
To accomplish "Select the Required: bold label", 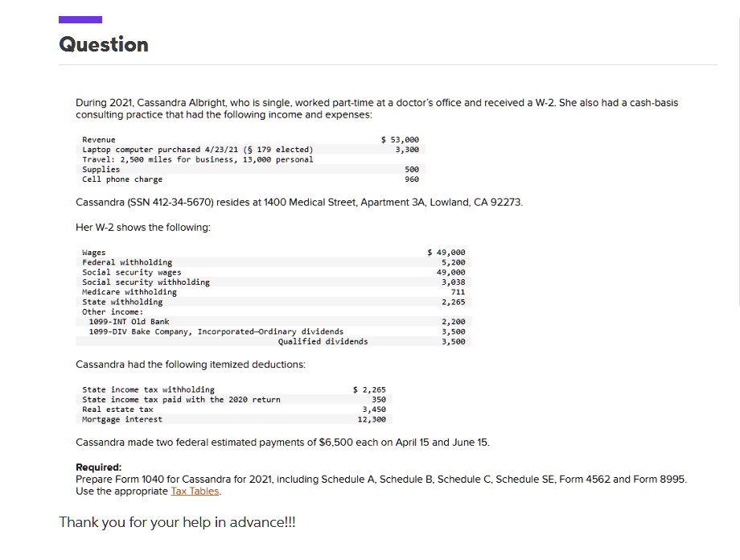I will (x=99, y=467).
